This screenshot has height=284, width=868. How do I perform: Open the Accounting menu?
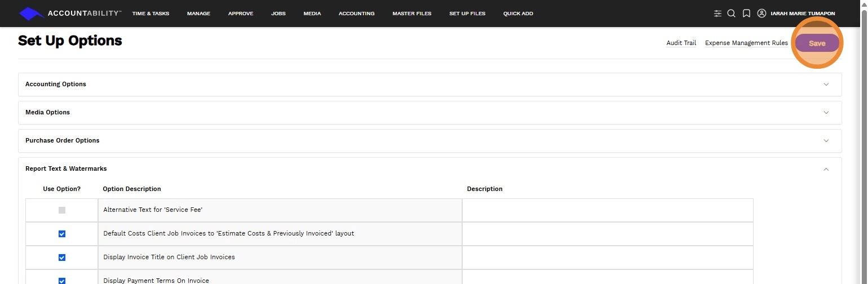[356, 14]
